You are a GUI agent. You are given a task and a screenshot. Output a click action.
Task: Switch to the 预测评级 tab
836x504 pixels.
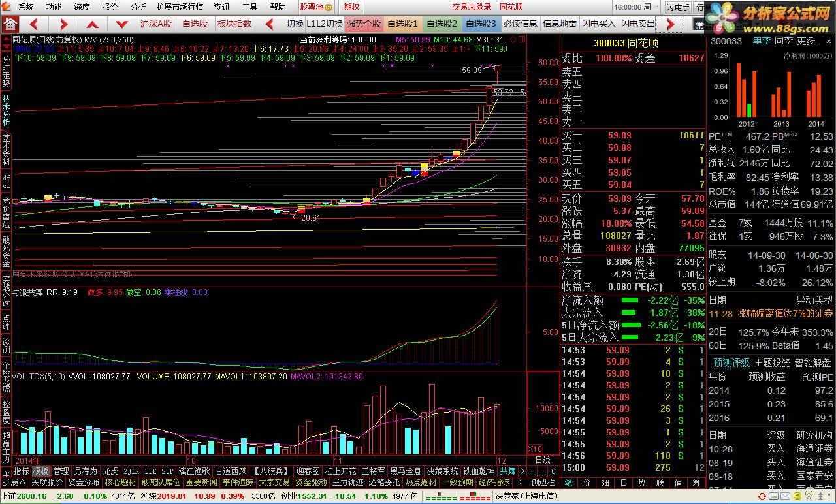tap(731, 363)
